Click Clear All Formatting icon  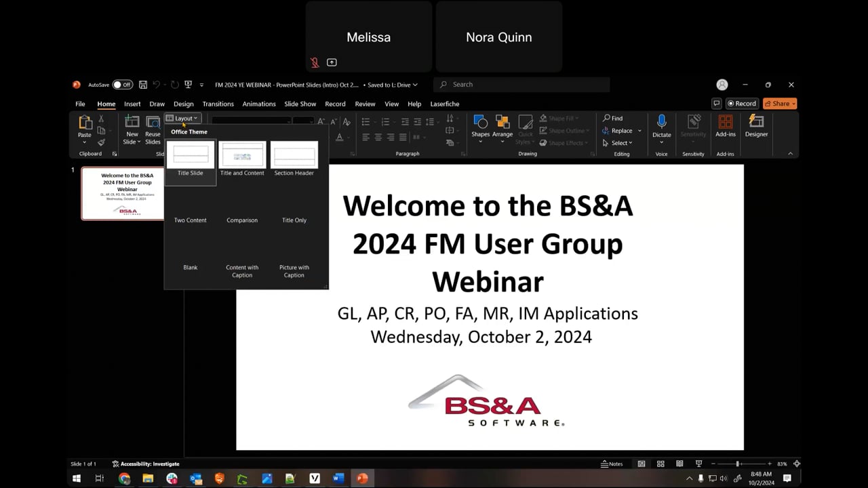347,121
